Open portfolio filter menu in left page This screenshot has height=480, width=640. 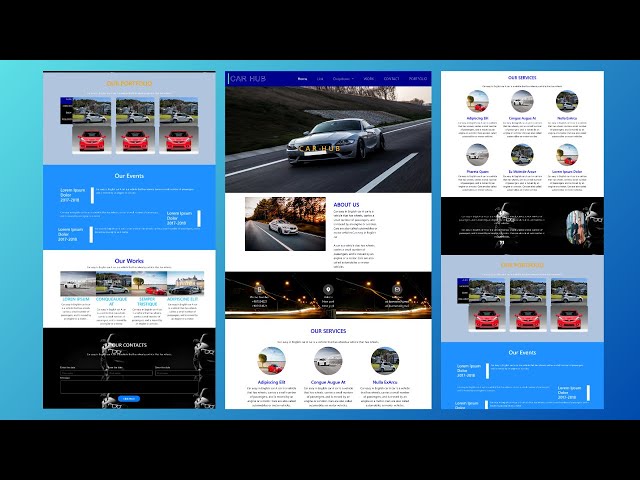[x=67, y=111]
